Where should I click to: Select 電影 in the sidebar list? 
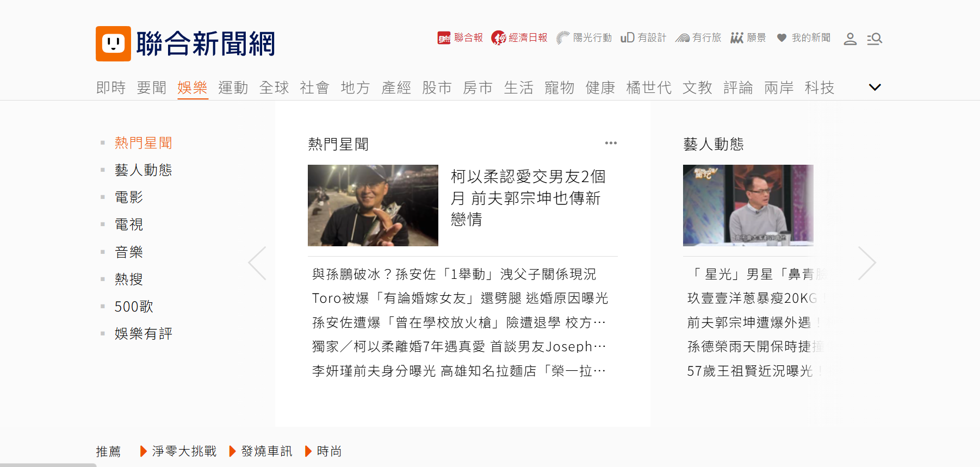click(129, 197)
